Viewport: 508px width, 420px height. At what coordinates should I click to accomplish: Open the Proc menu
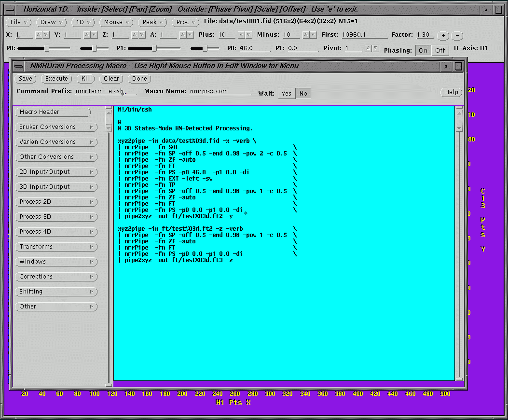click(x=185, y=22)
